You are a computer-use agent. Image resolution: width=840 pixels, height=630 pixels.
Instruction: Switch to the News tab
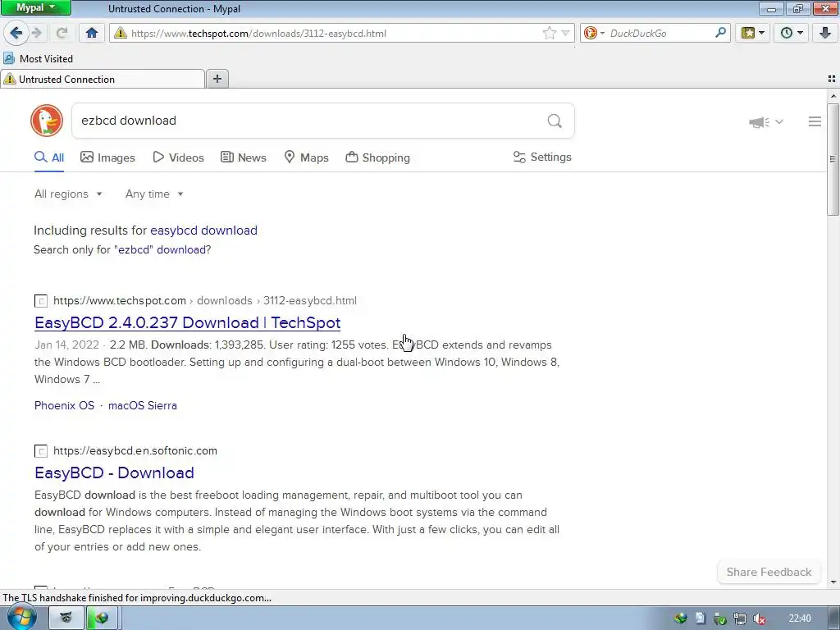[x=243, y=157]
